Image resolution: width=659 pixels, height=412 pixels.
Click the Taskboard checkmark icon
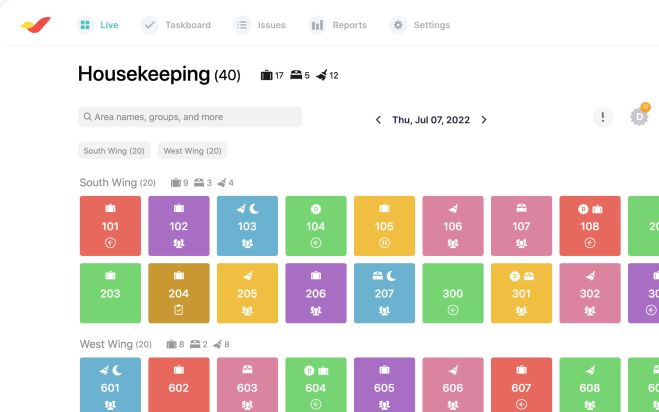pos(150,25)
